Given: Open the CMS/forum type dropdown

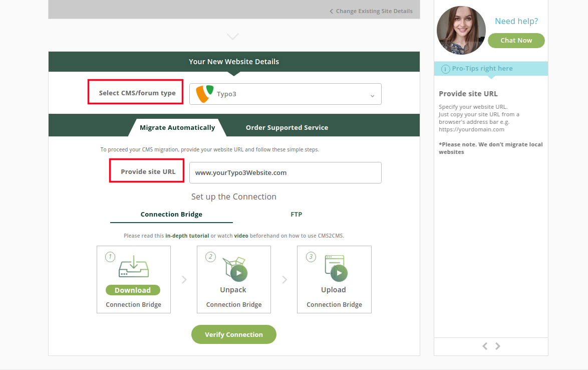Looking at the screenshot, I should point(285,94).
